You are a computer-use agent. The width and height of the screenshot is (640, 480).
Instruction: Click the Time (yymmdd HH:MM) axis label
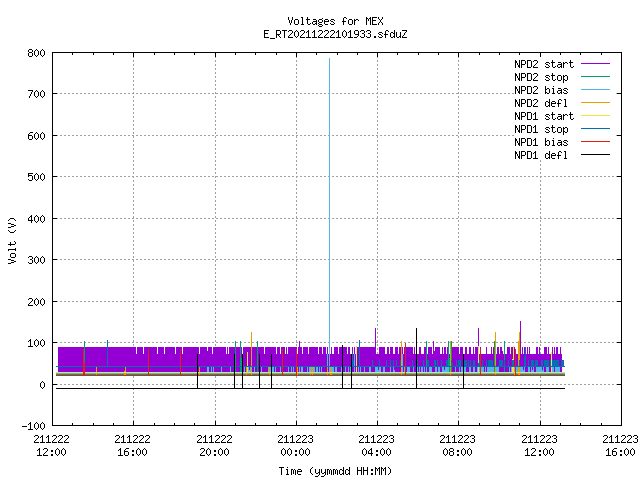click(336, 471)
